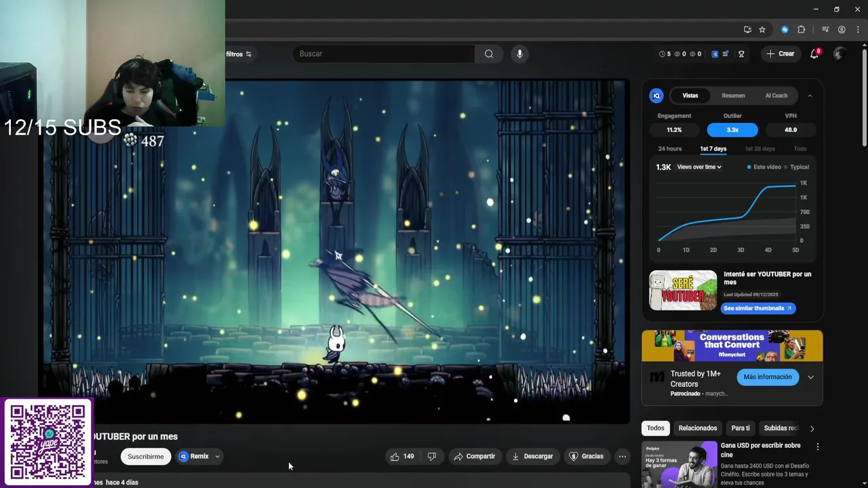
Task: Click the Intenté ser YOUTUBER title text
Action: coord(768,278)
